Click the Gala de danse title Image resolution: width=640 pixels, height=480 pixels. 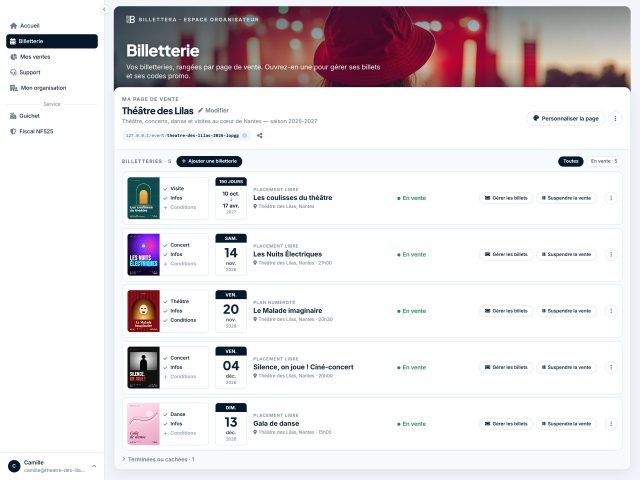pos(276,423)
